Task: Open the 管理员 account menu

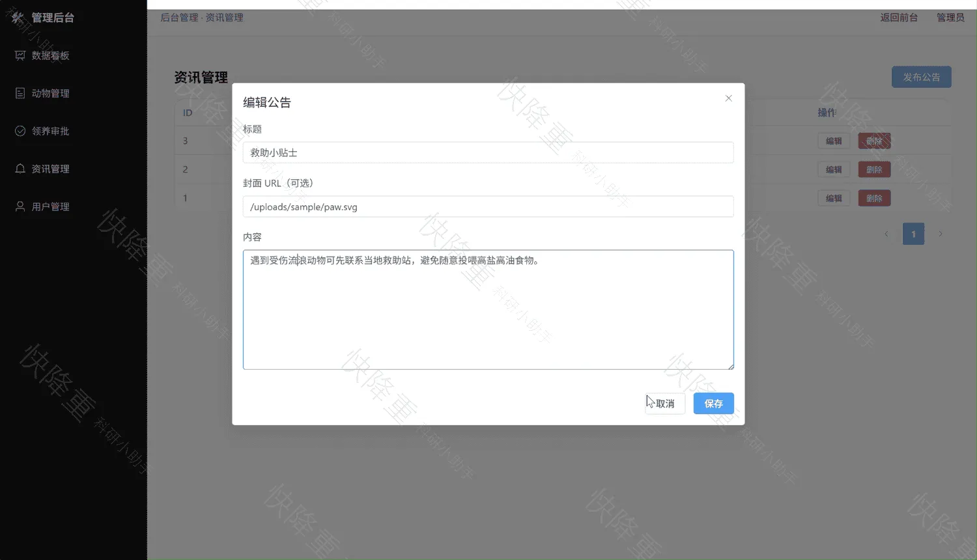Action: coord(950,18)
